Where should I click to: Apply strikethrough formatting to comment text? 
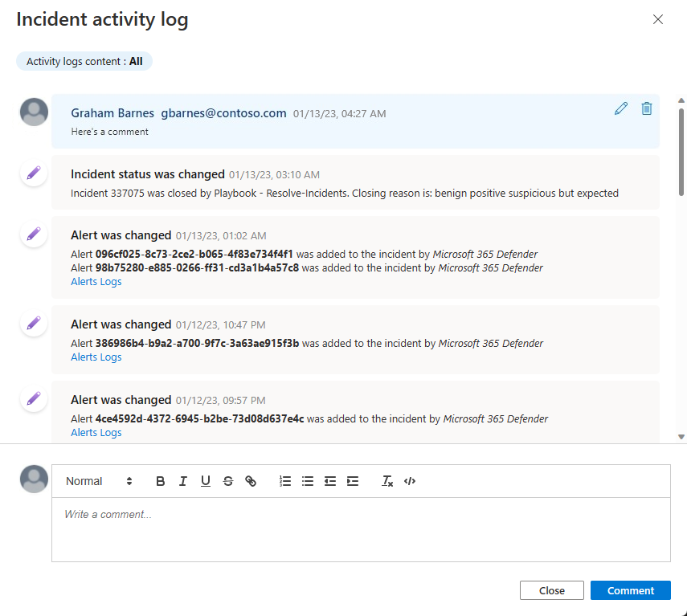pyautogui.click(x=227, y=480)
